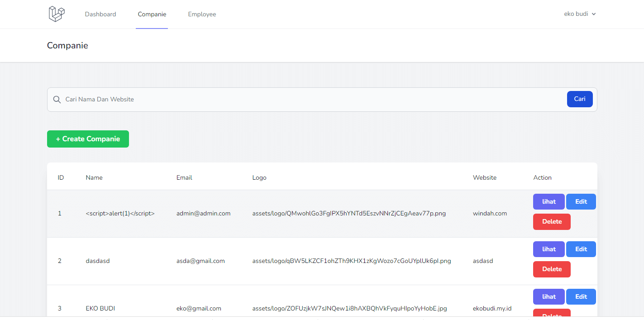The width and height of the screenshot is (644, 320).
Task: Click the ekobudi.my.id website cell
Action: pos(492,309)
